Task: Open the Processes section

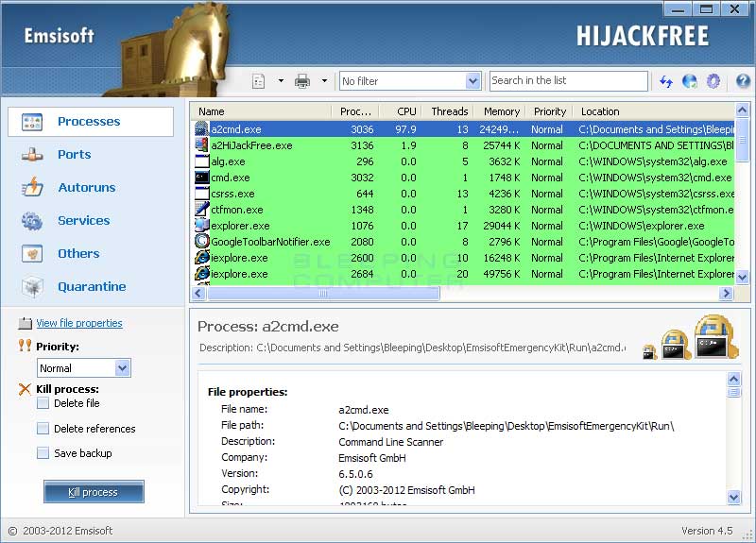Action: pos(91,122)
